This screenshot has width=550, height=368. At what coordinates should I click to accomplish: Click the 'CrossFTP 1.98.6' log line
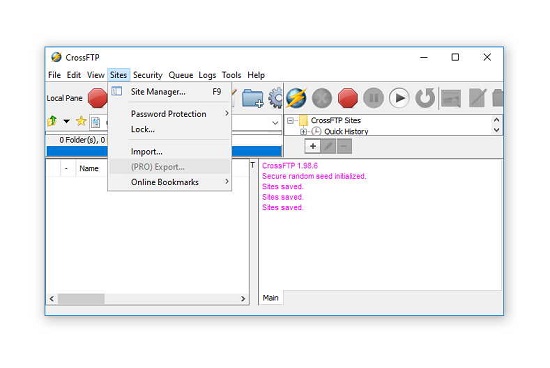pyautogui.click(x=290, y=166)
